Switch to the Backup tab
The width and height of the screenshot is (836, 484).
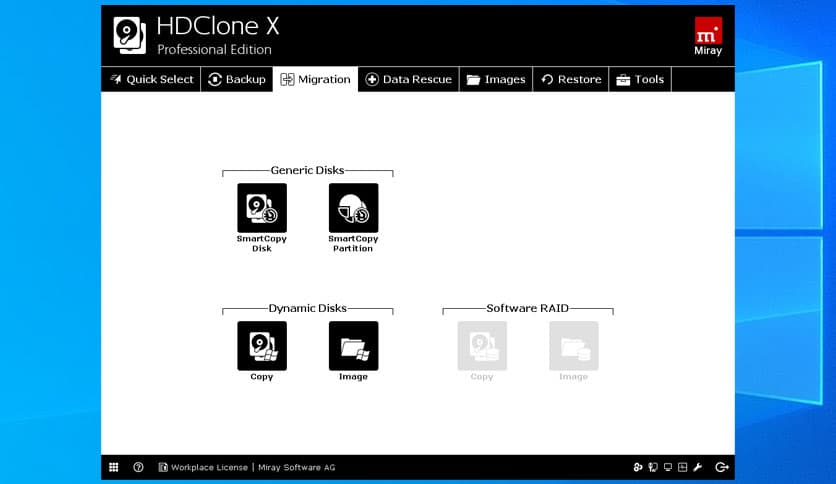click(237, 79)
